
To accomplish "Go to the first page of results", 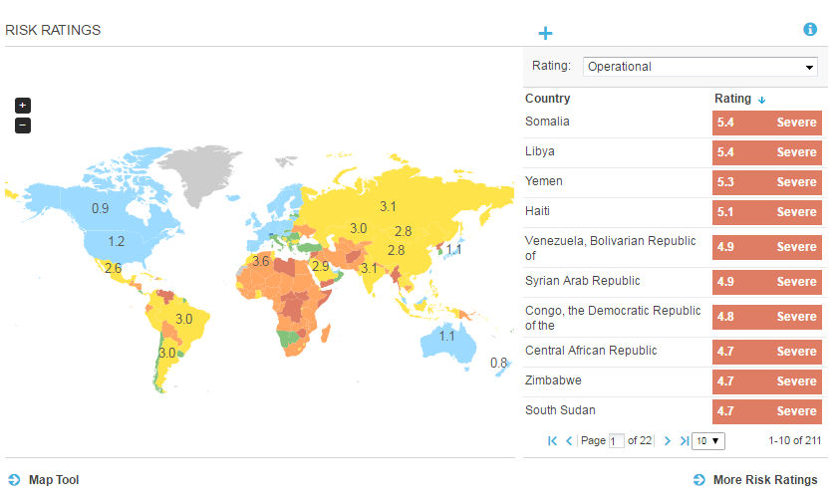I will (553, 440).
